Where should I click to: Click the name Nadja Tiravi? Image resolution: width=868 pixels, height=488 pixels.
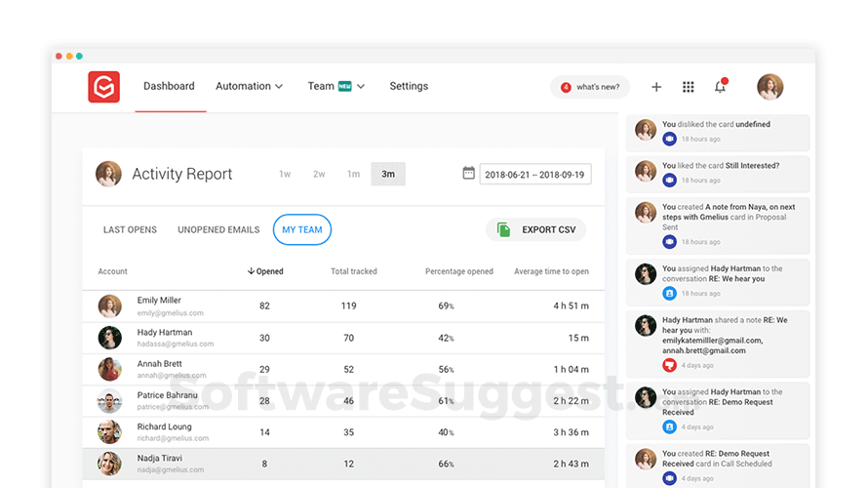coord(159,458)
